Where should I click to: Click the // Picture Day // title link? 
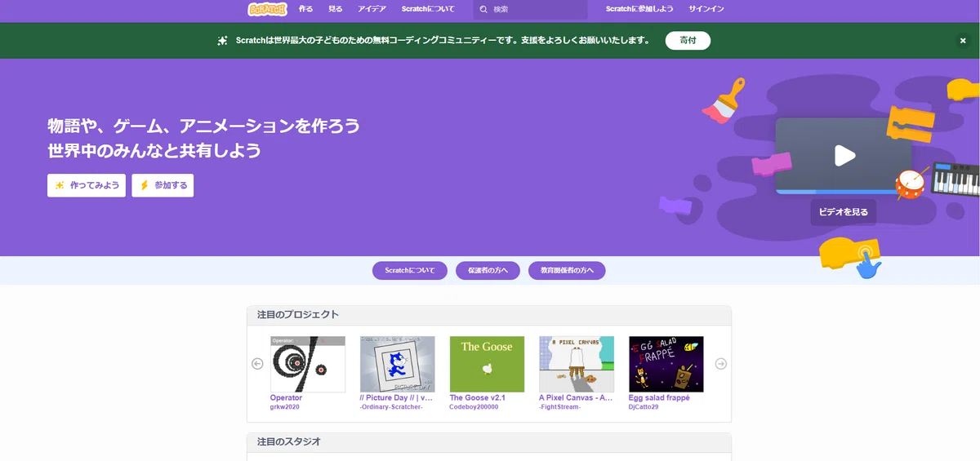[x=397, y=398]
